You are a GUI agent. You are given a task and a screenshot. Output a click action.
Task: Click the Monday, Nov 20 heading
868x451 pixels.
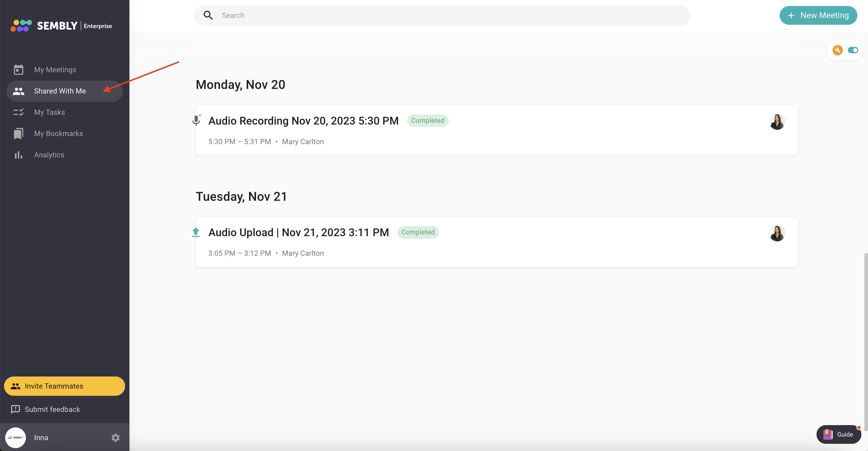[241, 85]
